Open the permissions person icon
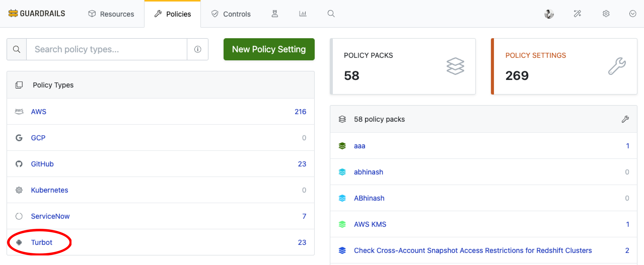The image size is (644, 265). (275, 14)
